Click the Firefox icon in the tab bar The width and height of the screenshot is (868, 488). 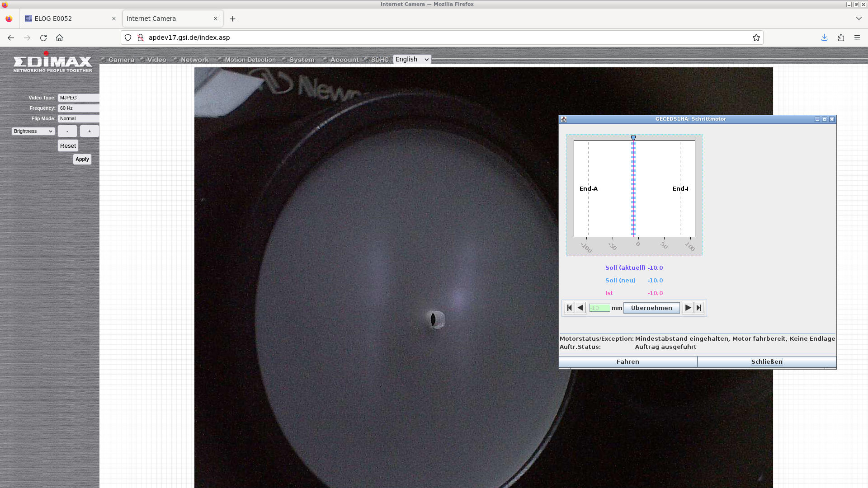9,19
